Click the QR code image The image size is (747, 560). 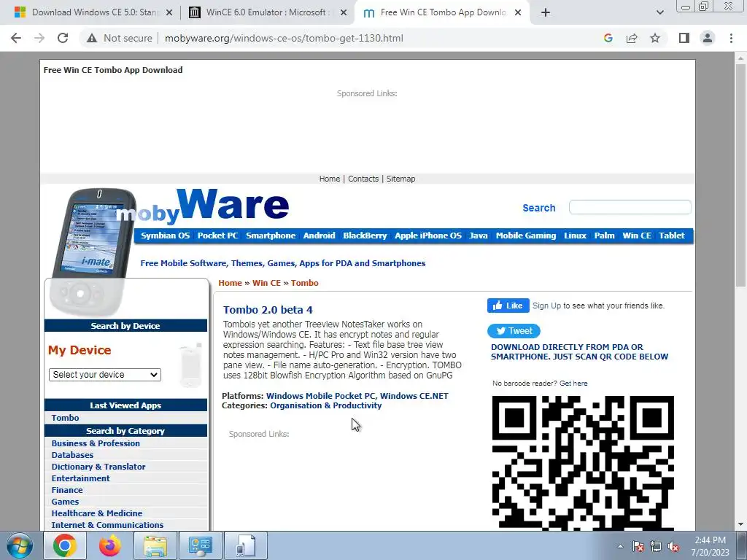point(583,463)
